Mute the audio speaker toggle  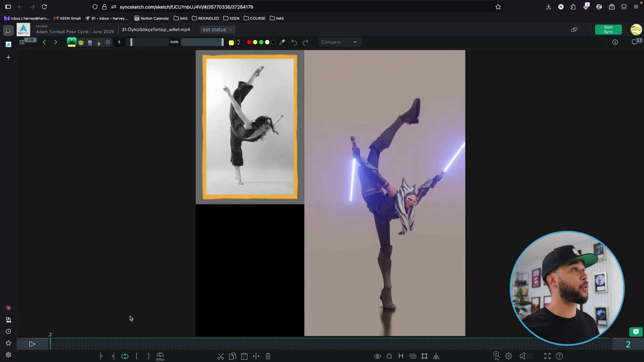pyautogui.click(x=522, y=356)
